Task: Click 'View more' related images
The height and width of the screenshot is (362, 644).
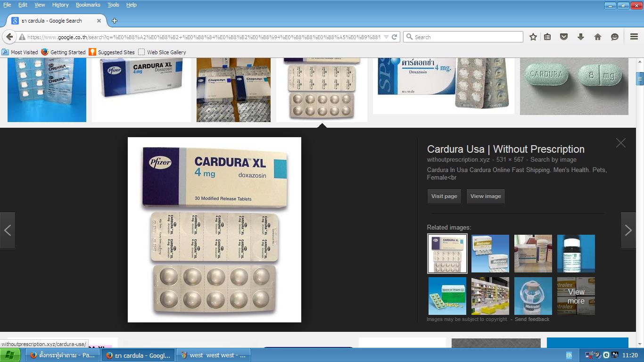Action: click(576, 296)
